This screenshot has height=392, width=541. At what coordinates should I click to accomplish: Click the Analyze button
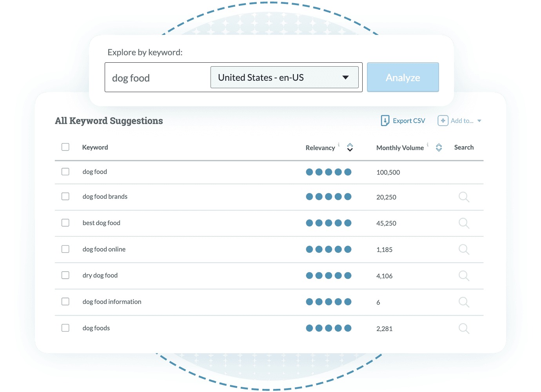coord(403,77)
